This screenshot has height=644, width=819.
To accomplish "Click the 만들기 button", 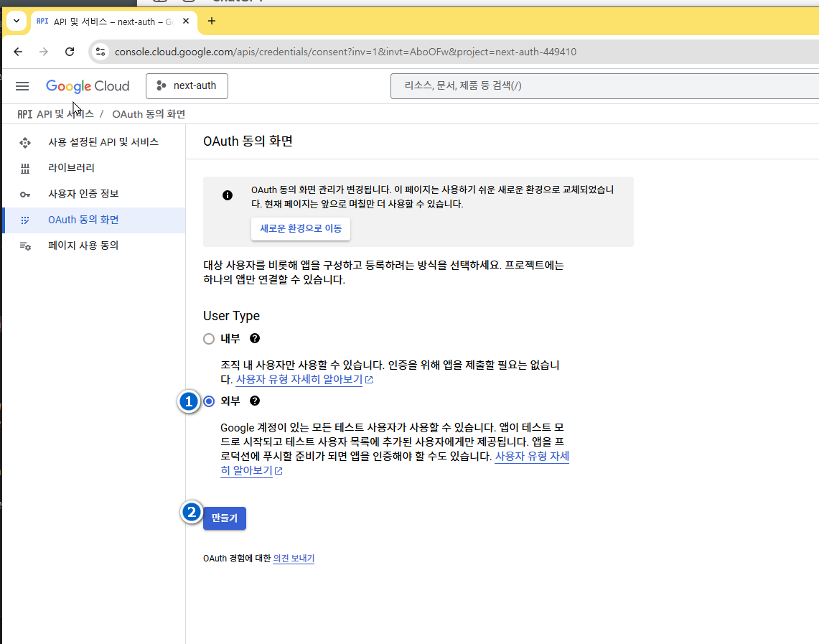I will [225, 518].
